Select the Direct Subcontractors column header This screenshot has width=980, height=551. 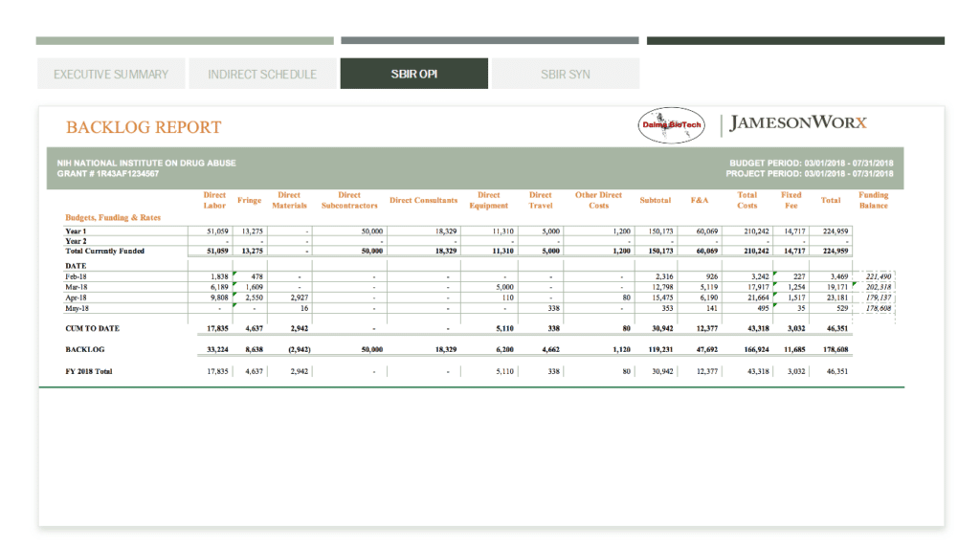point(349,200)
